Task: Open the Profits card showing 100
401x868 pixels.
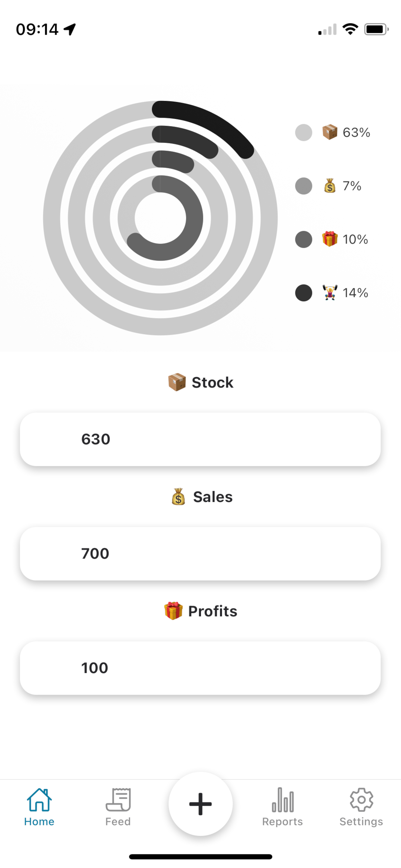Action: (x=200, y=667)
